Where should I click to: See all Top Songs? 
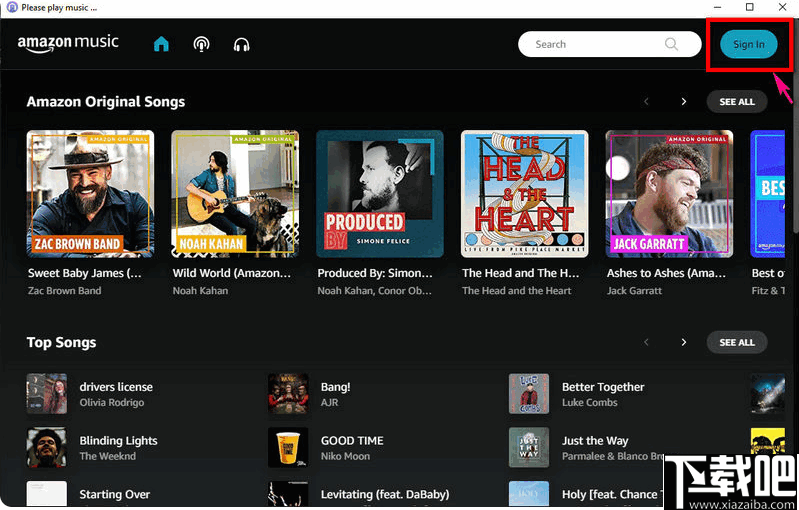[x=737, y=342]
